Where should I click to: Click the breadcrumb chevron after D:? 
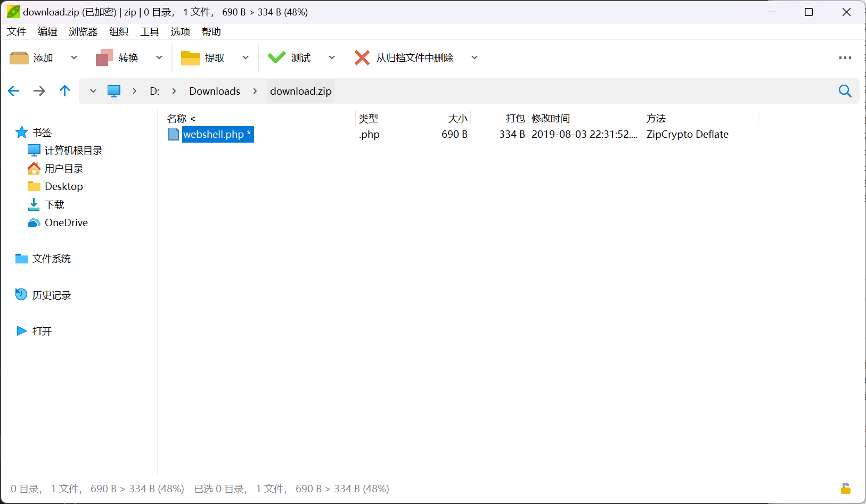pyautogui.click(x=174, y=91)
